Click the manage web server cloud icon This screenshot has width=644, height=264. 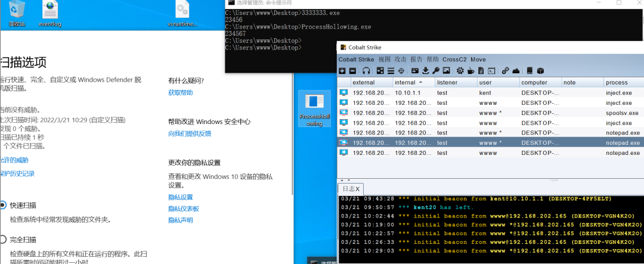[516, 71]
